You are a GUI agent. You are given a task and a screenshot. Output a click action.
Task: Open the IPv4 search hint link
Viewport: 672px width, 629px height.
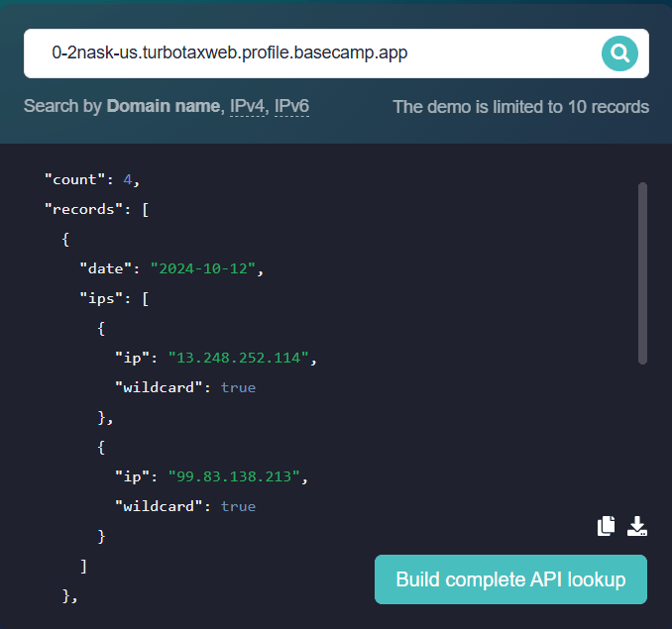tap(247, 106)
